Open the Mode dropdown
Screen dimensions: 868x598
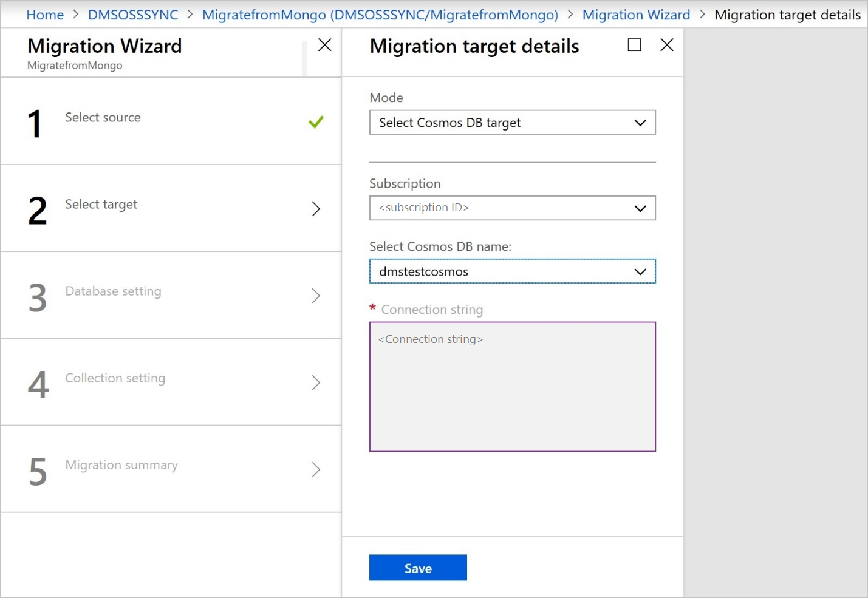click(x=512, y=123)
